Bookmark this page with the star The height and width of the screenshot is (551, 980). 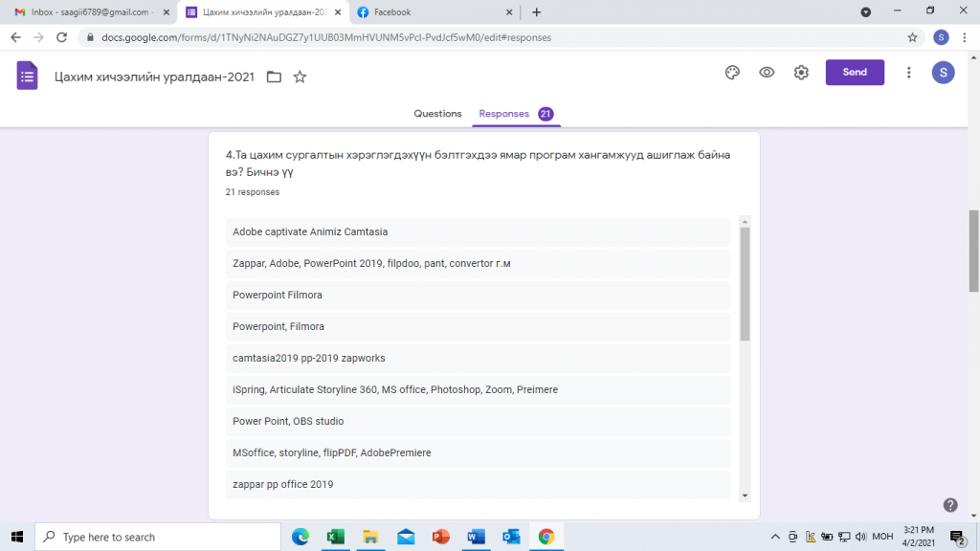pyautogui.click(x=912, y=37)
